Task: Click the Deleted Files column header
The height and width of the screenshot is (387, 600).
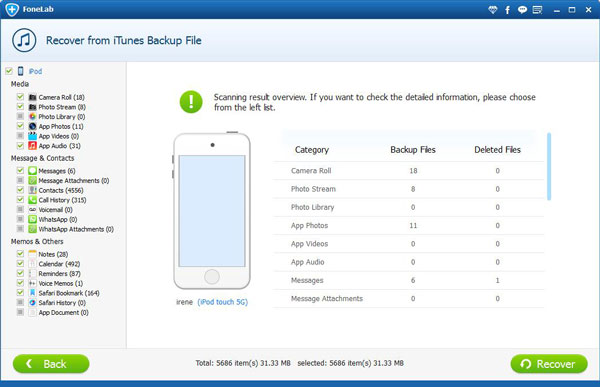Action: pyautogui.click(x=497, y=150)
